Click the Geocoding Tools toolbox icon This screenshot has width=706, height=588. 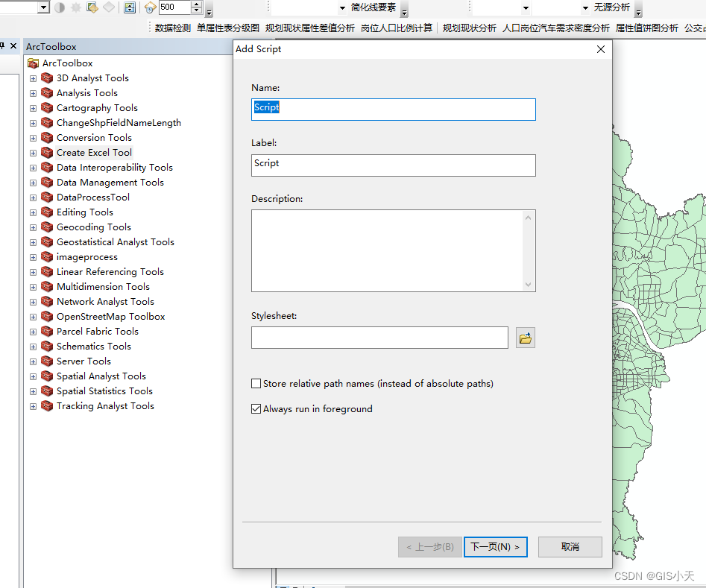(x=48, y=227)
